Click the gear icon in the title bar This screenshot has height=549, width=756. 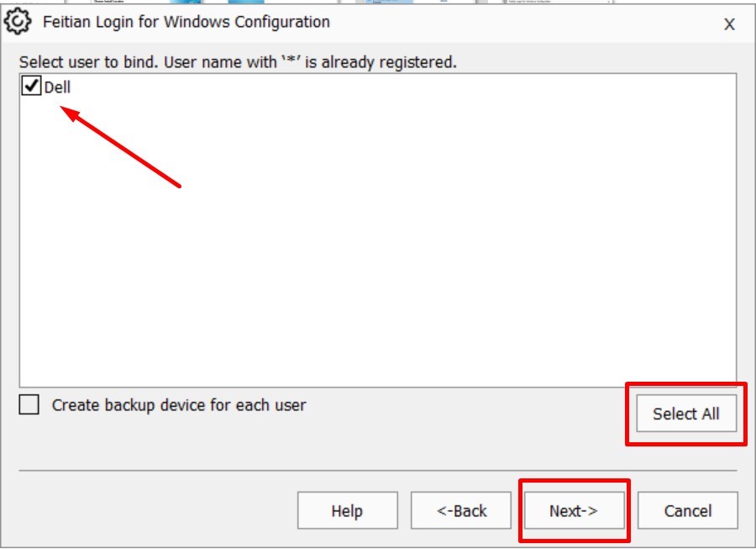[18, 23]
